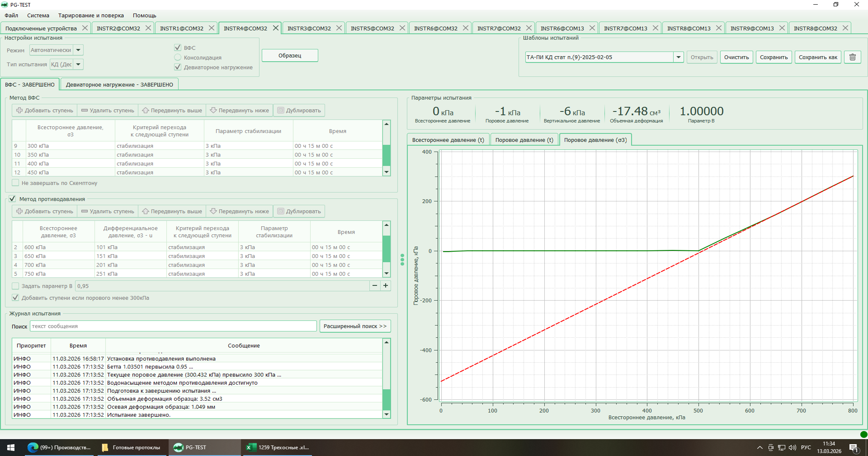
Task: Delete step in Метод ВФС toolbar
Action: (x=108, y=110)
